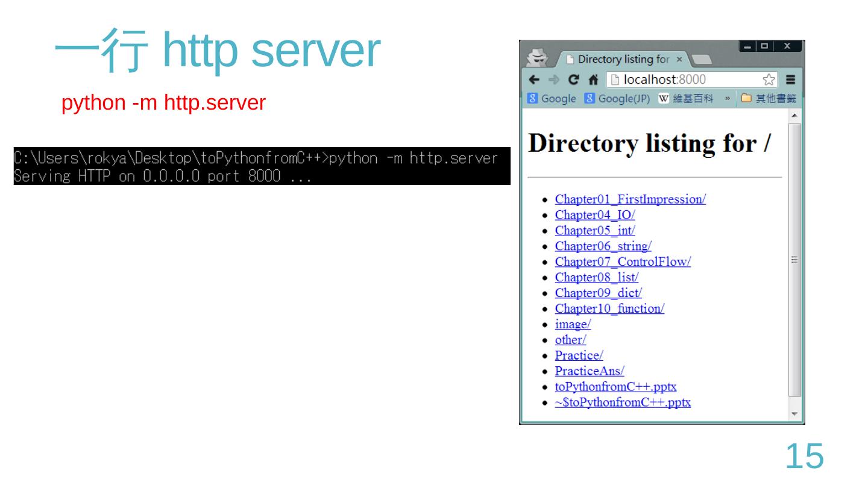Image resolution: width=868 pixels, height=488 pixels.
Task: Click the localhost:8000 address bar
Action: 691,80
